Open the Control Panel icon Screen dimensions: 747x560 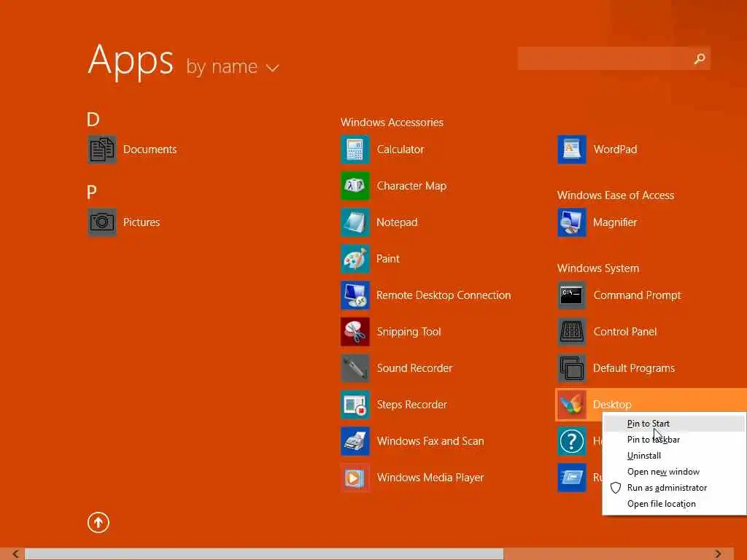(x=572, y=332)
